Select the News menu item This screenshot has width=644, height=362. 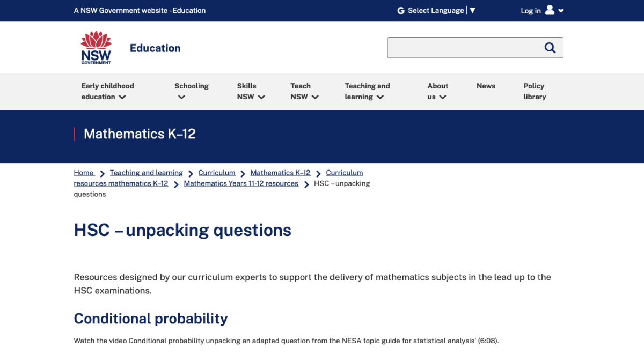(486, 86)
